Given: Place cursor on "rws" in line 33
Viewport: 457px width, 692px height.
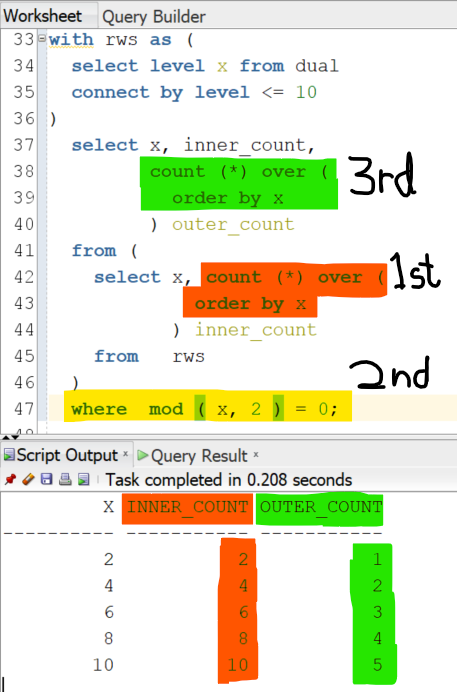Looking at the screenshot, I should [121, 40].
